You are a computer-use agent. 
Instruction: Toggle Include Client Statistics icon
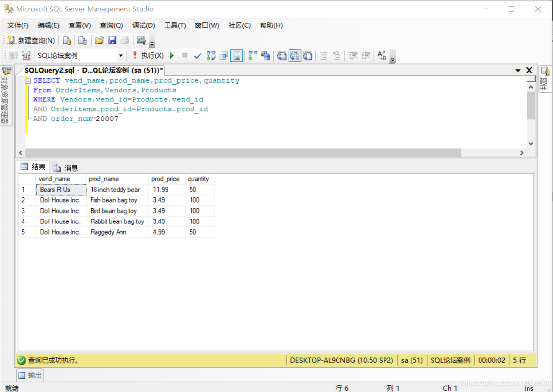point(265,56)
